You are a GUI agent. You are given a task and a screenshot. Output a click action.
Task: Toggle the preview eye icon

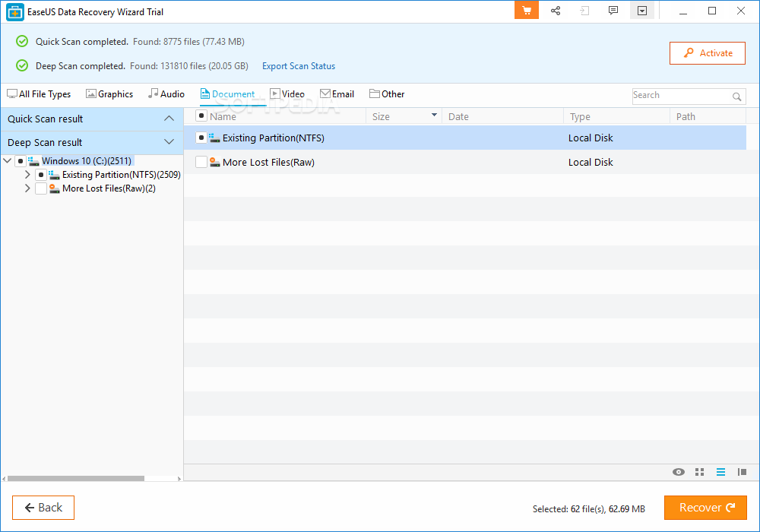pyautogui.click(x=679, y=472)
